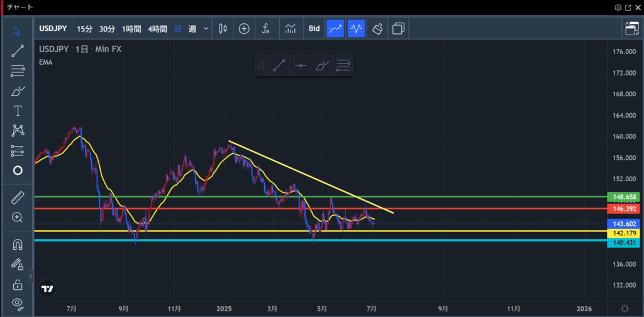Image resolution: width=644 pixels, height=317 pixels.
Task: Select the red 146.392 price label
Action: point(625,209)
